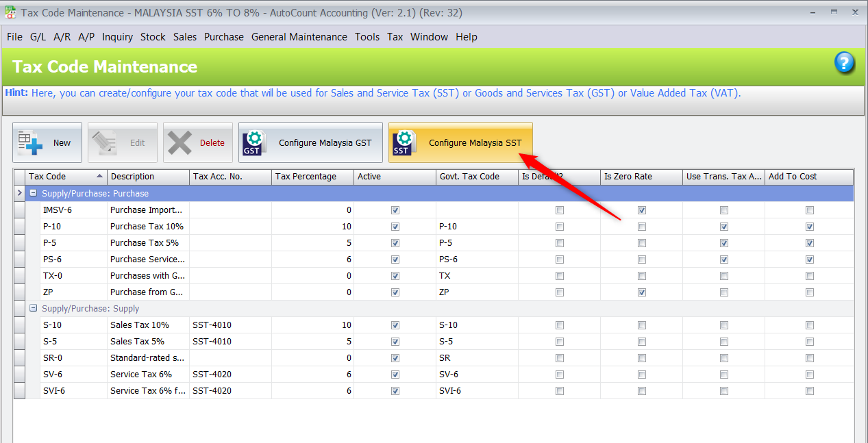The width and height of the screenshot is (868, 443).
Task: Open the Inquiry menu
Action: [117, 37]
